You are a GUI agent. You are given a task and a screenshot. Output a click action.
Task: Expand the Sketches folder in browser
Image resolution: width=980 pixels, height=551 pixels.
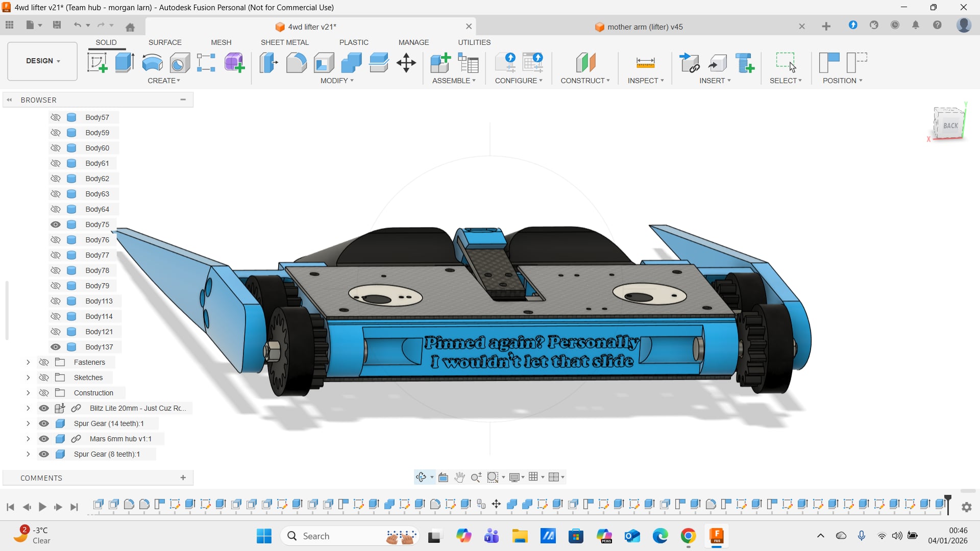click(28, 378)
